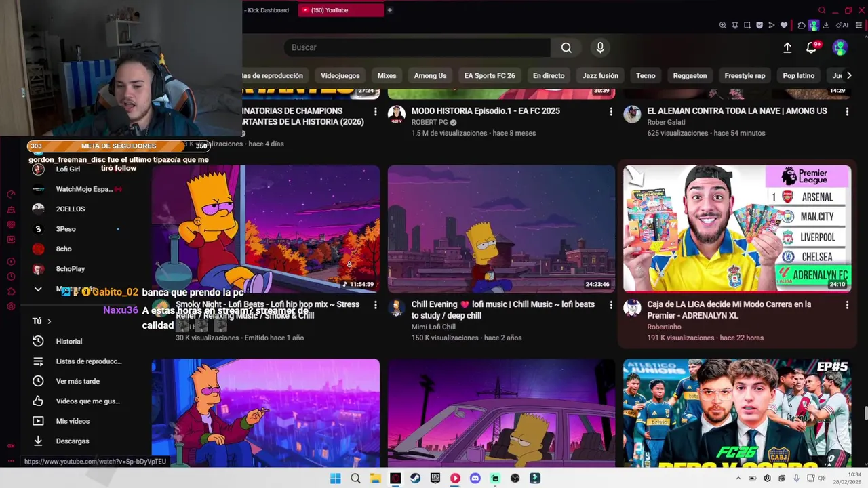
Task: Open options for Caja de LA LIGA video
Action: [847, 305]
